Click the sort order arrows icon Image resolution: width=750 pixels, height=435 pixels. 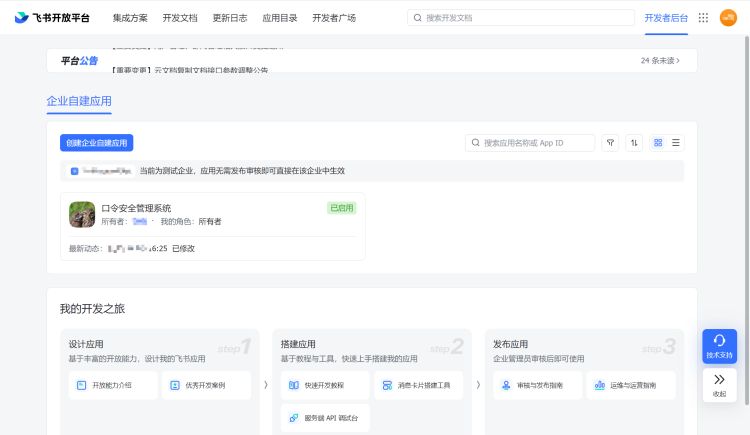[x=634, y=143]
